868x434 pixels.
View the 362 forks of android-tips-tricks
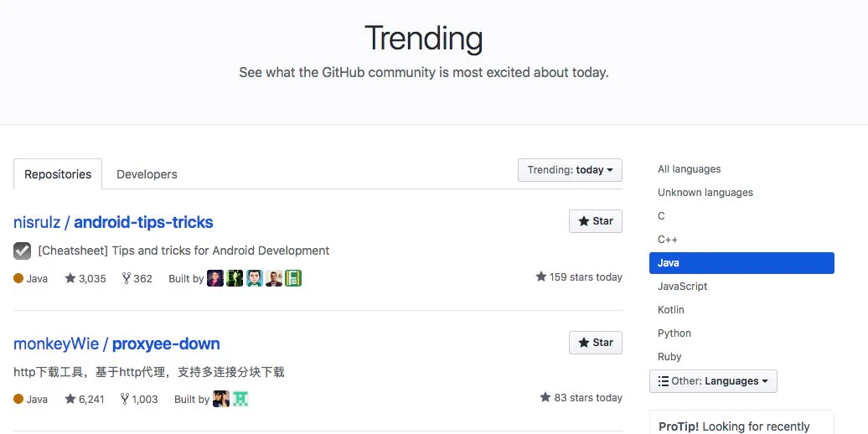[x=137, y=278]
